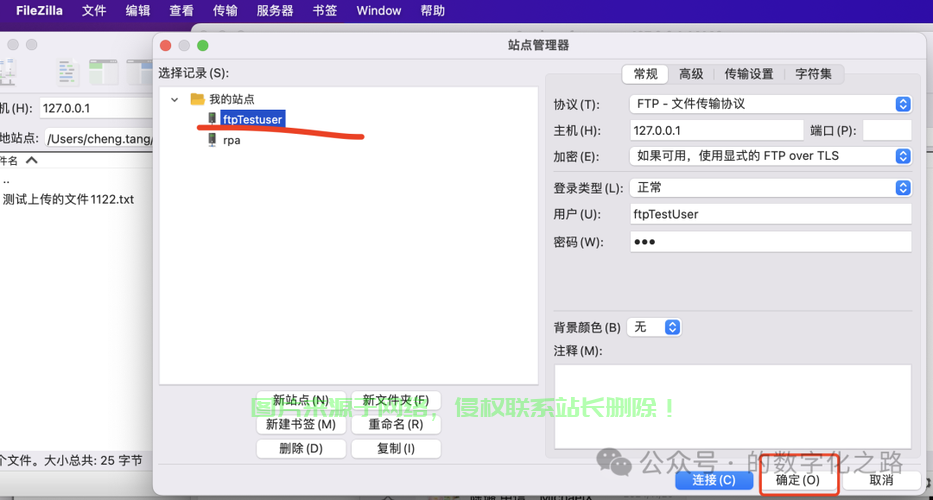Click the 新站点 (N) button
The height and width of the screenshot is (500, 933).
point(301,400)
